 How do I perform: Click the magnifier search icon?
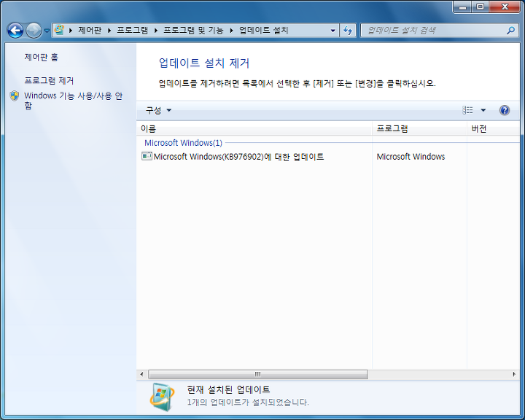[510, 31]
